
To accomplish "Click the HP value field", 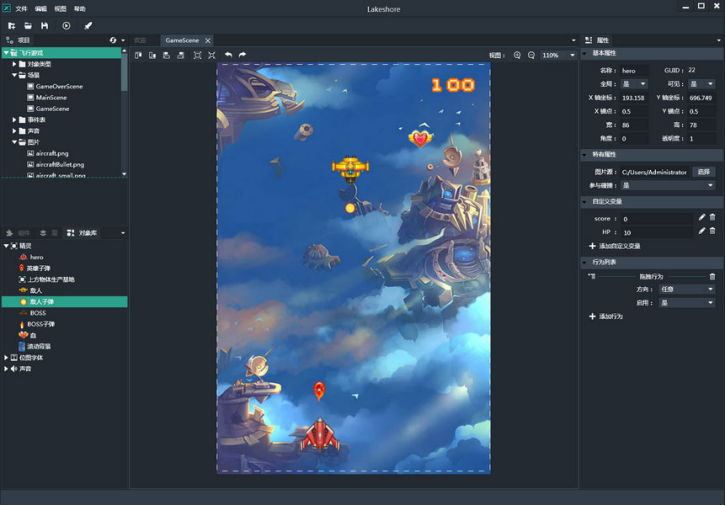I will pyautogui.click(x=657, y=232).
